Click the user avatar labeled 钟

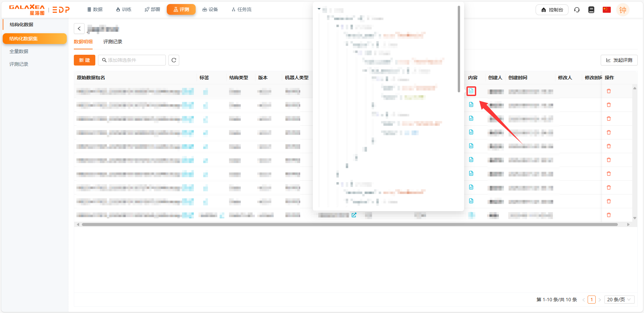623,10
